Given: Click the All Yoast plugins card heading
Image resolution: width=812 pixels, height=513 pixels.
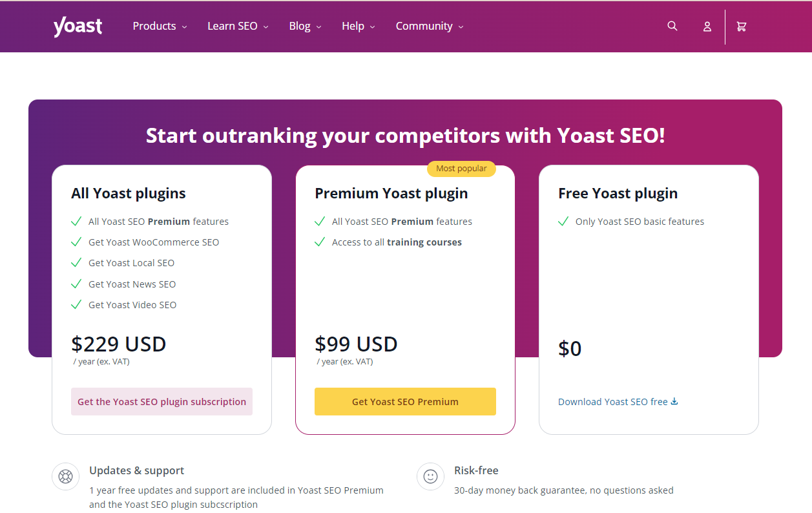Looking at the screenshot, I should pos(129,193).
